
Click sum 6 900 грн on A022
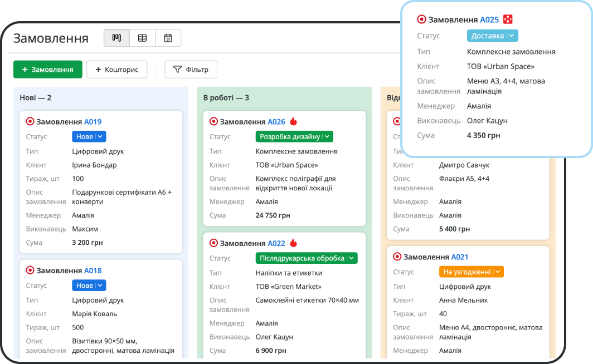pos(271,351)
